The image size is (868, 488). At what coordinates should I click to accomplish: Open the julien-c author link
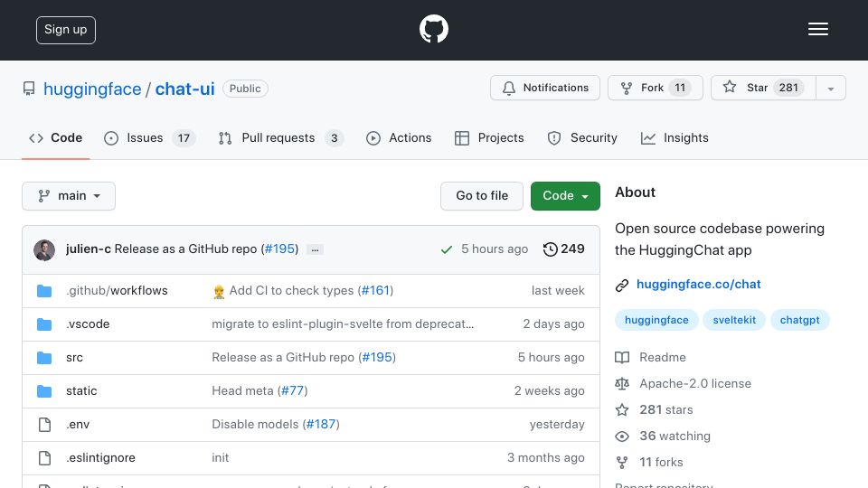point(89,249)
